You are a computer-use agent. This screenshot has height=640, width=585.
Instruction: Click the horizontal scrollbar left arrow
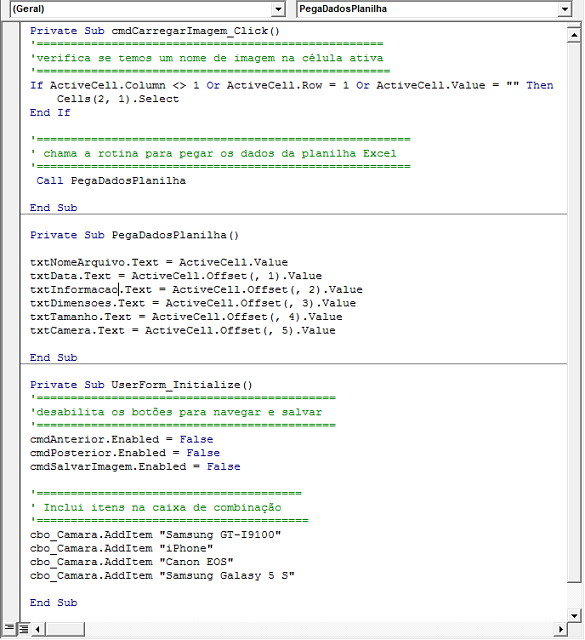coord(38,629)
